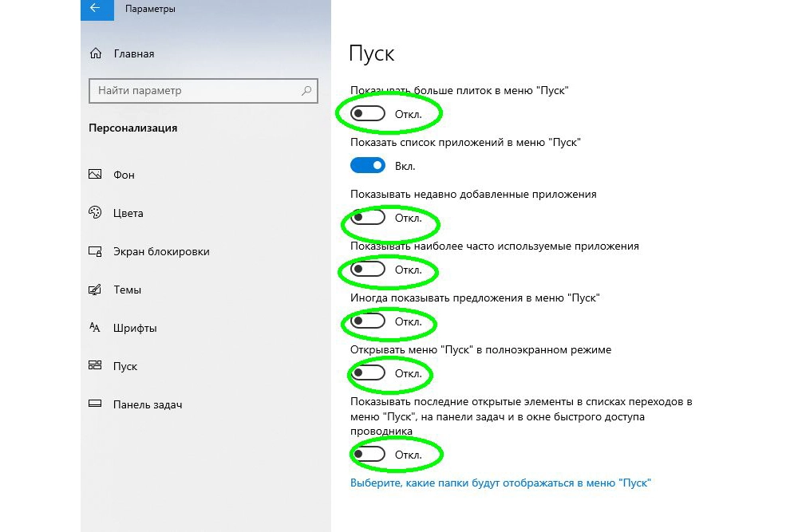Toggle 'Показывать больше плиток' switch

point(367,113)
